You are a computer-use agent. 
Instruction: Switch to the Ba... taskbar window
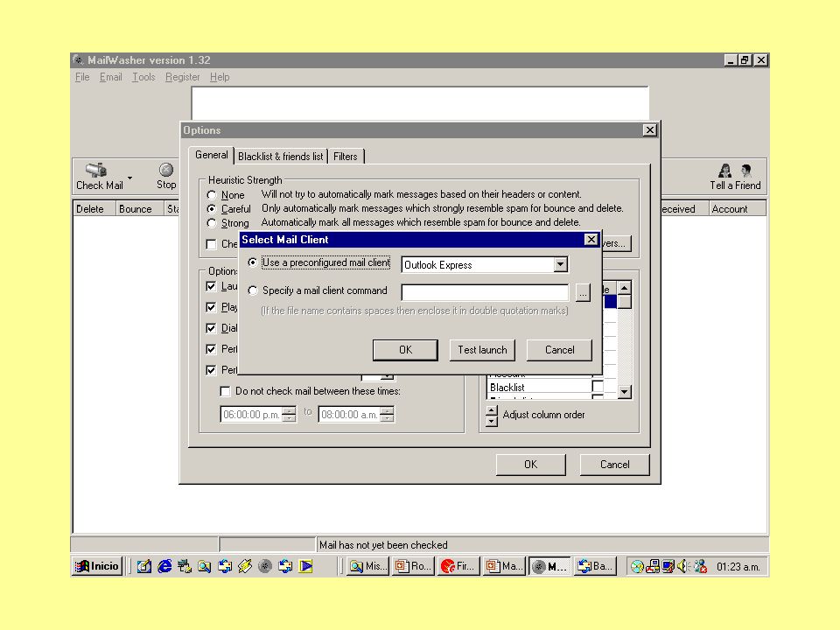(595, 566)
